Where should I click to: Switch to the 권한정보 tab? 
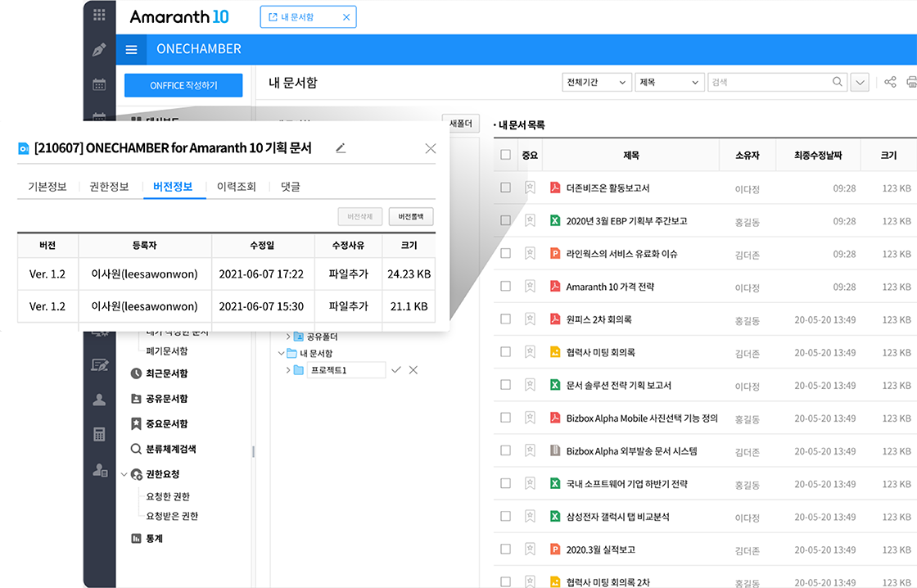109,187
